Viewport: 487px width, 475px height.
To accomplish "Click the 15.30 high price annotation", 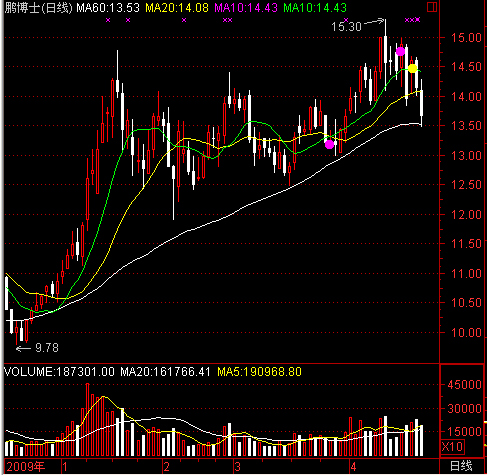I will (x=346, y=26).
